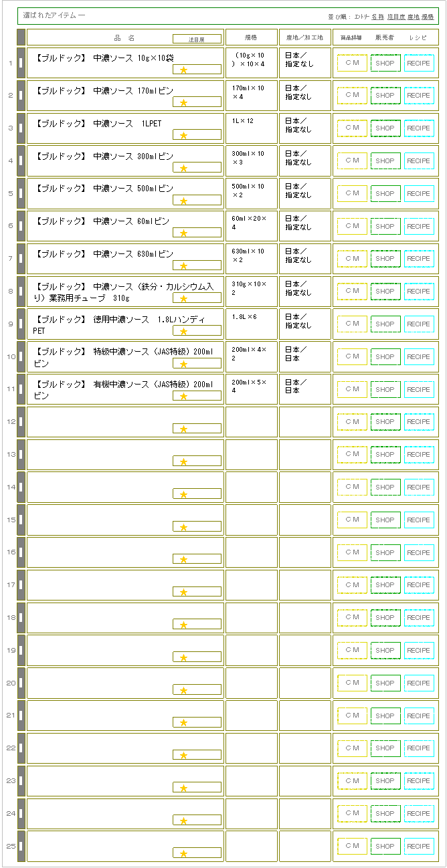This screenshot has height=868, width=447.
Task: Click gray row handle of row 11
Action: (21, 389)
